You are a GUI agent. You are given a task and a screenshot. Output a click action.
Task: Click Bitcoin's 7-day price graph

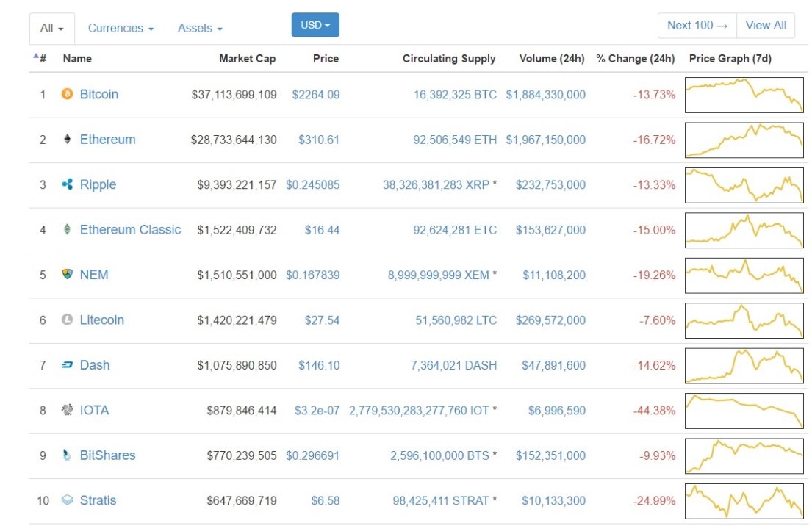pyautogui.click(x=744, y=94)
